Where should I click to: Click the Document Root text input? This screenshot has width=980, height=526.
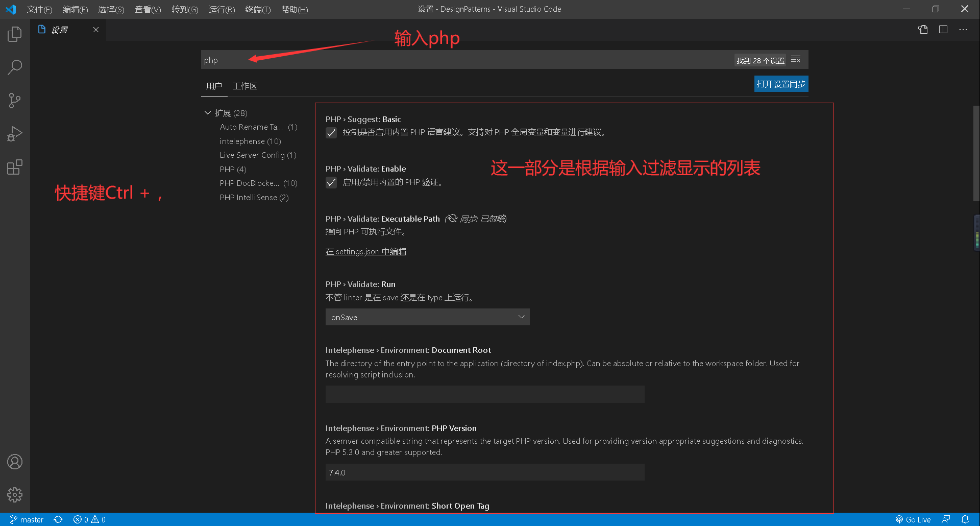pyautogui.click(x=485, y=394)
